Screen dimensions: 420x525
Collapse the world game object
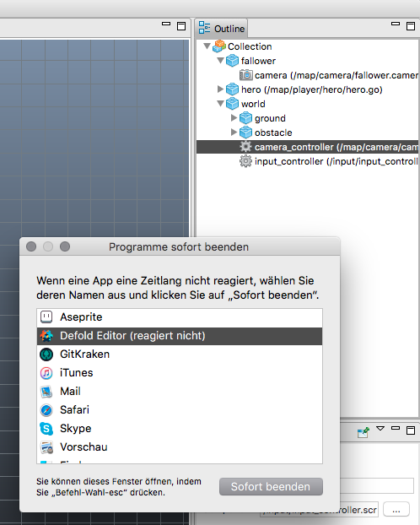click(220, 104)
